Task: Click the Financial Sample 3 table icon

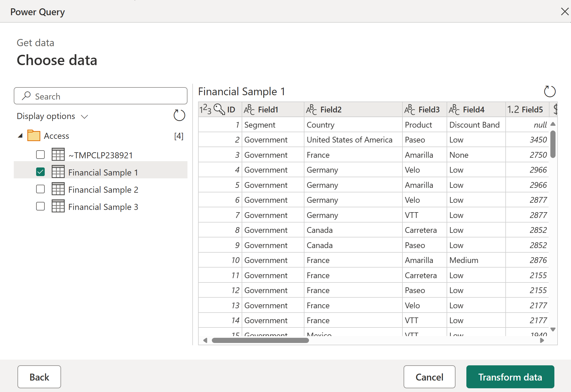Action: [x=58, y=206]
